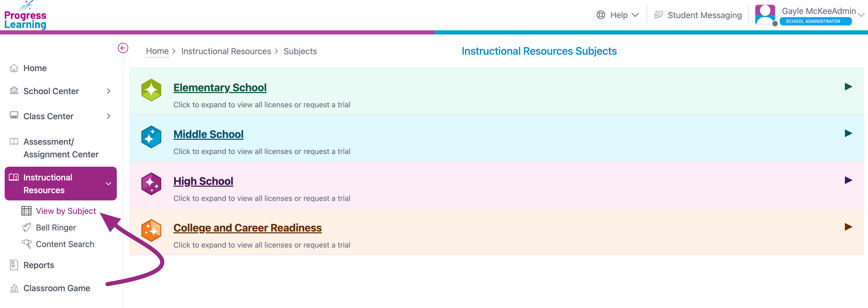Open the Gayle McKeeAdmin account dropdown
The width and height of the screenshot is (868, 308).
click(861, 15)
